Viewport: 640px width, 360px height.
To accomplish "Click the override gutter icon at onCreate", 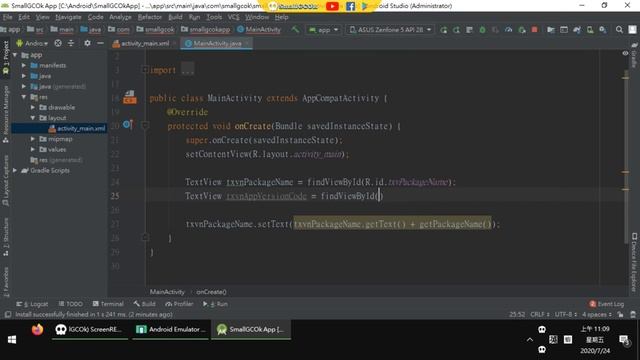I will [x=128, y=124].
